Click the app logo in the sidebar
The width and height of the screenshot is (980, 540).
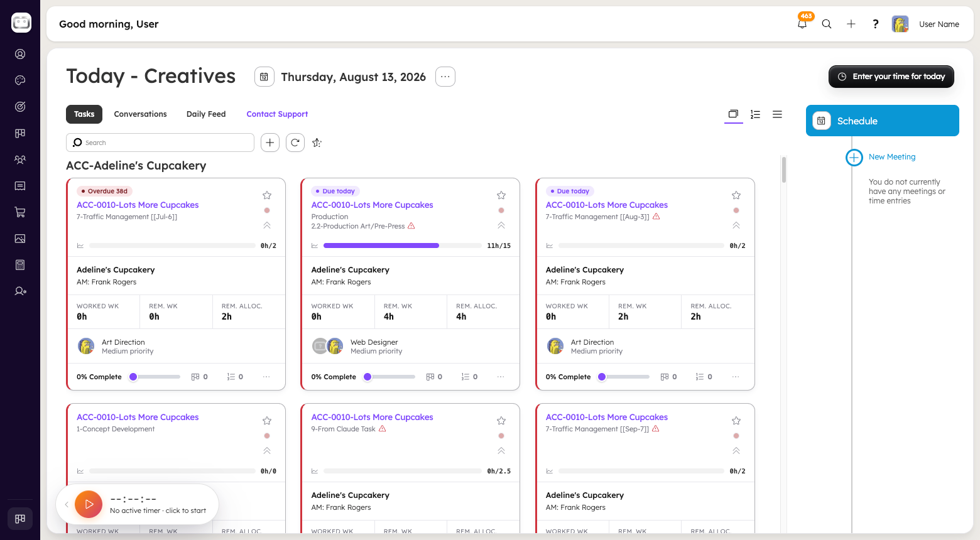(21, 23)
